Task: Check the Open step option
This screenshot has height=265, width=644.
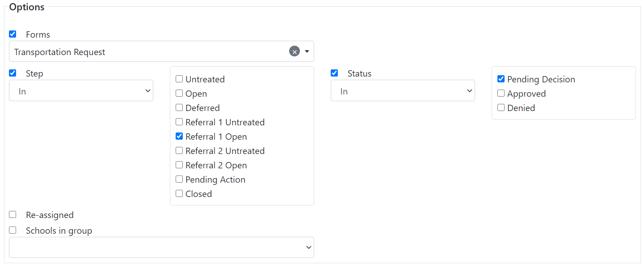Action: (179, 93)
